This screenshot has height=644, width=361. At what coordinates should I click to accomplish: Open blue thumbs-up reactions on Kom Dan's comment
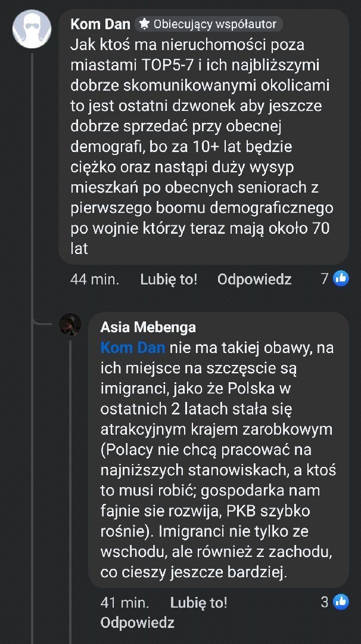click(x=341, y=278)
